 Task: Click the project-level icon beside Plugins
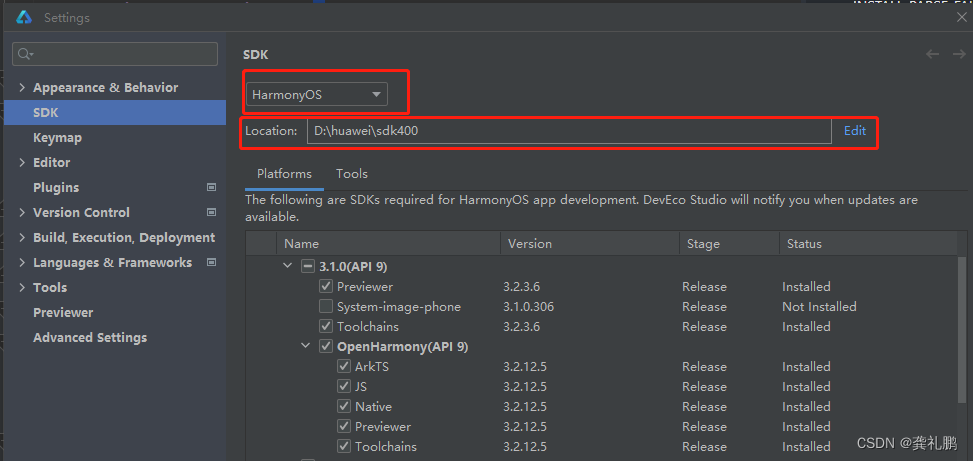tap(211, 187)
